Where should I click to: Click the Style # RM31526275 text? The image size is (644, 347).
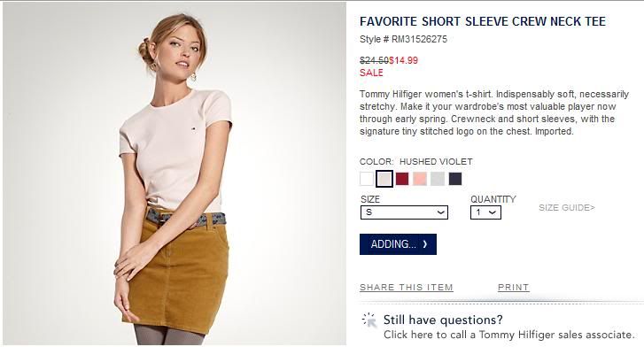[403, 40]
